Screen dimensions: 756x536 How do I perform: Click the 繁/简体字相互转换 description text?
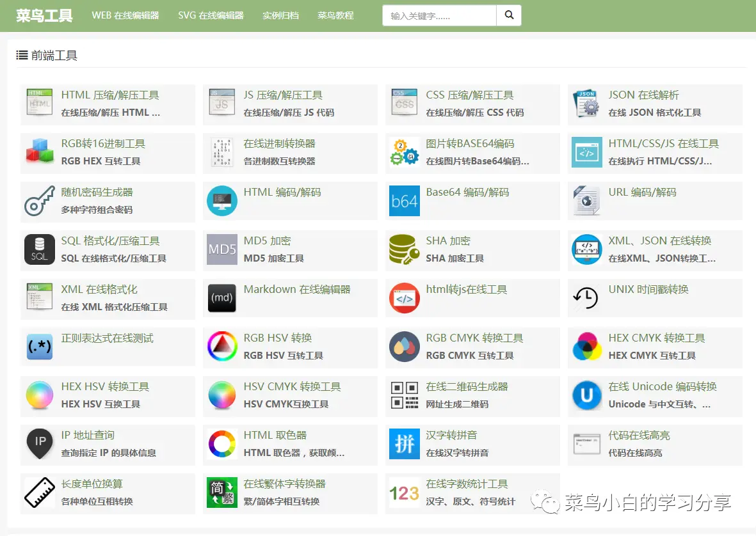(x=282, y=502)
